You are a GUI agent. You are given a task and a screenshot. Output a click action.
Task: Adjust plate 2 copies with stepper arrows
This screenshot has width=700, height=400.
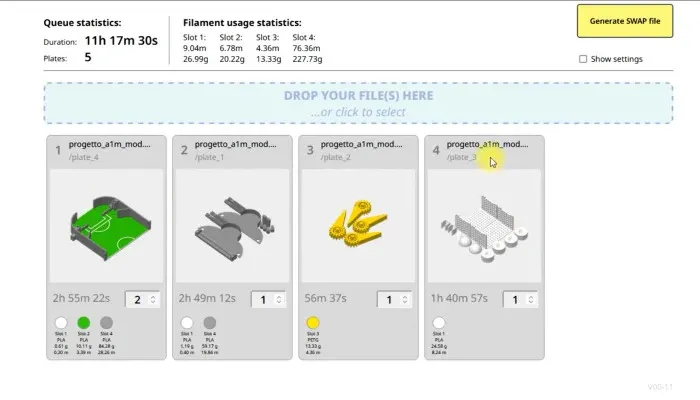(x=279, y=300)
